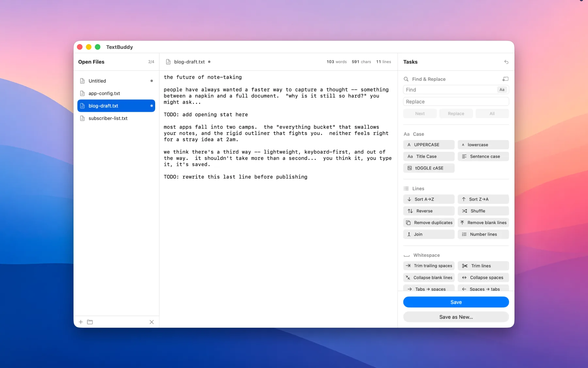The width and height of the screenshot is (588, 368).
Task: Click the 11 lines counter
Action: point(384,62)
